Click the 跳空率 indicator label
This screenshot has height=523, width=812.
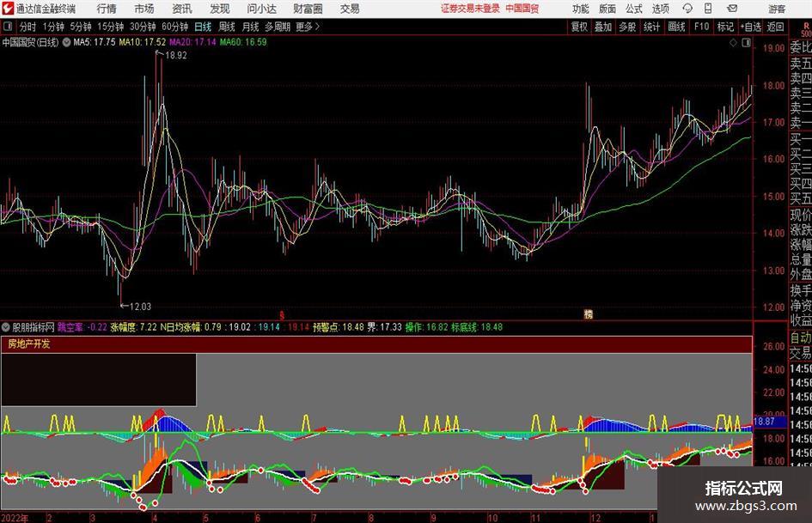tap(70, 327)
